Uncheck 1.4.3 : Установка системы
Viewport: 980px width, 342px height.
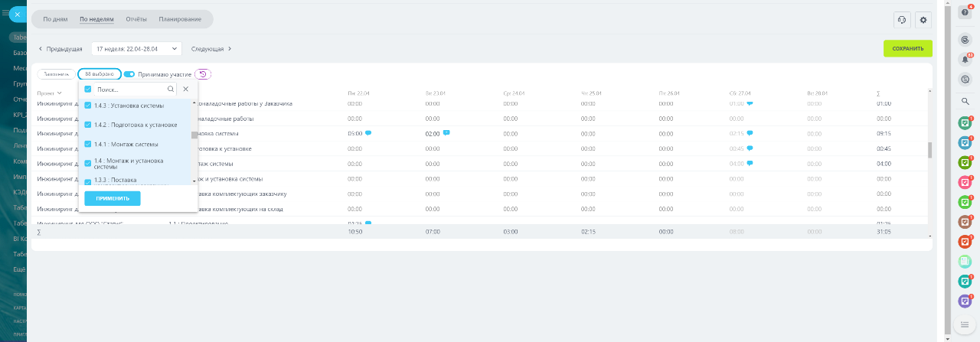[x=88, y=106]
